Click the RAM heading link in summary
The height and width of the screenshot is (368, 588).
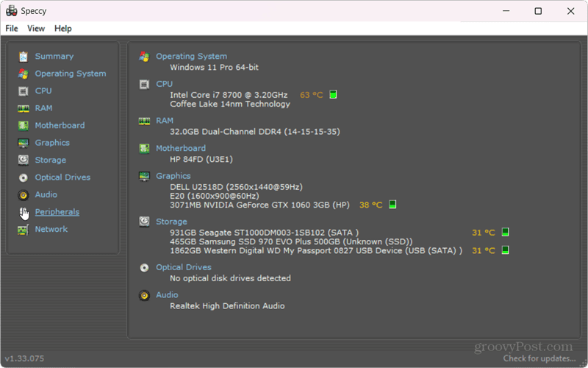[165, 121]
